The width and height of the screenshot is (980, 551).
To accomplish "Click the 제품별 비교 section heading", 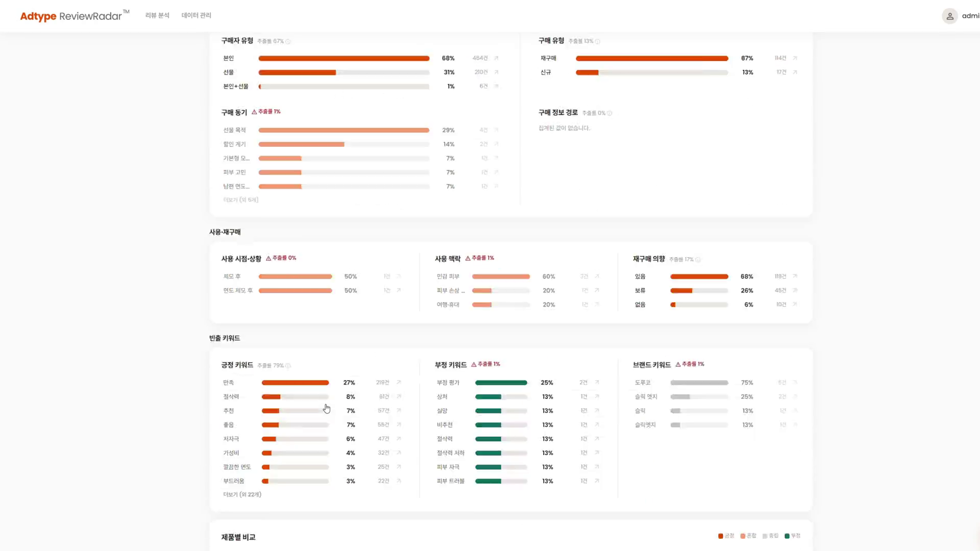I will point(238,537).
